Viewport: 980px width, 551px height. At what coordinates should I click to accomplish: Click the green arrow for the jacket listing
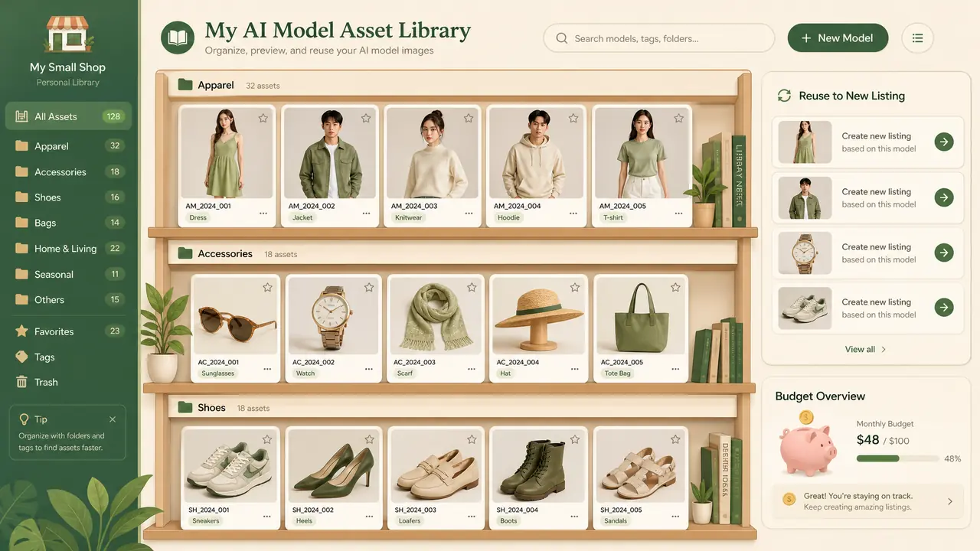click(944, 197)
